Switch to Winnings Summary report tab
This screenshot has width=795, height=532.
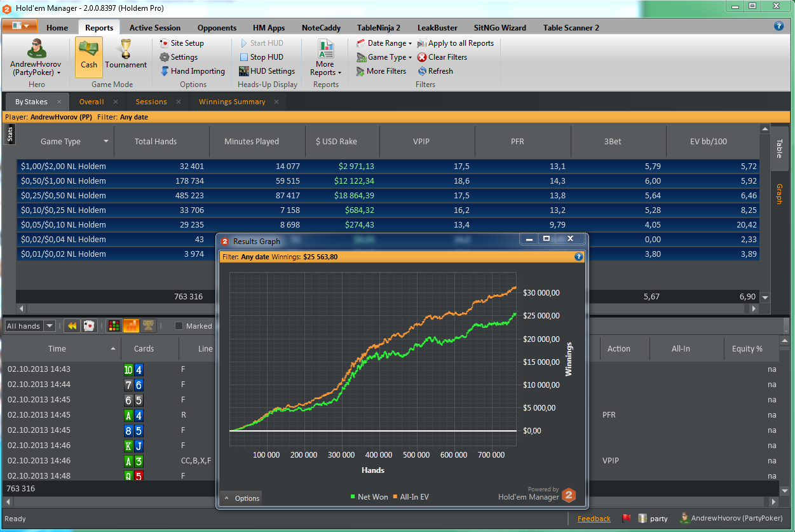(x=232, y=102)
